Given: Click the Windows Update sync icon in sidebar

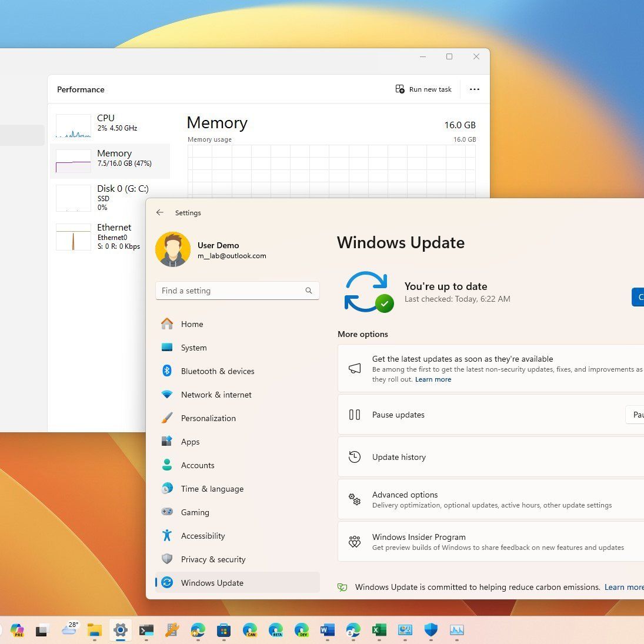Looking at the screenshot, I should point(167,582).
